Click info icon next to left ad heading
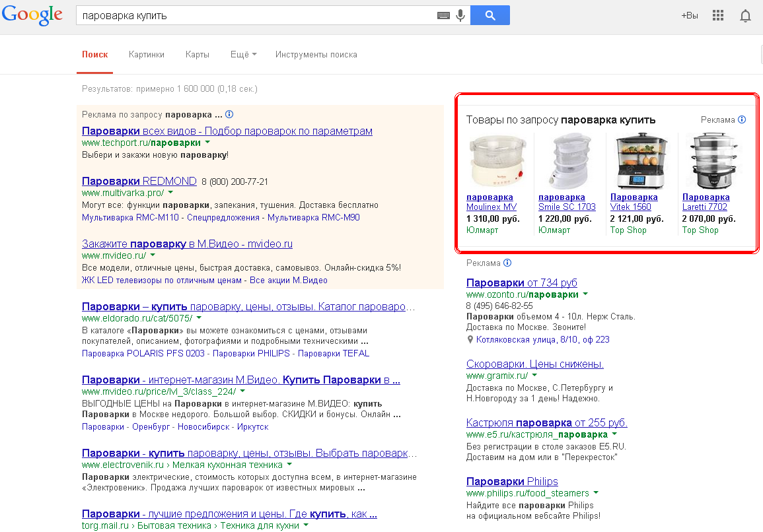This screenshot has width=763, height=532. [x=229, y=114]
